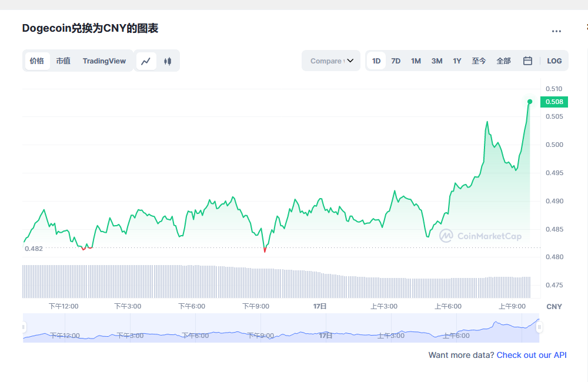Choose the 全部 time range
588x382 pixels.
click(503, 61)
